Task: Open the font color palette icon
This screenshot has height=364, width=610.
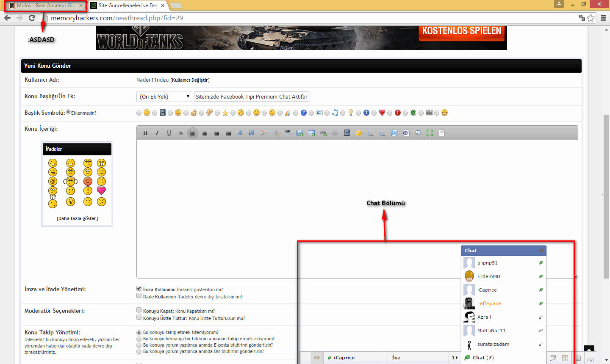Action: (264, 133)
